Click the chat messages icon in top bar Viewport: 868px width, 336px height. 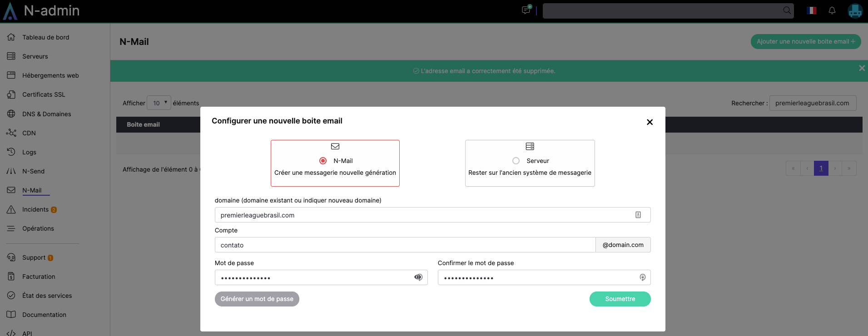click(526, 10)
